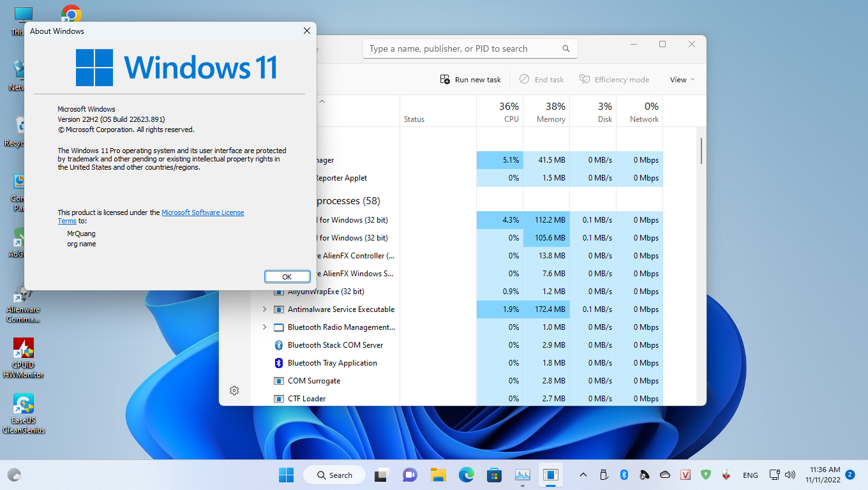
Task: Expand Bluetooth Radio Management process group
Action: [265, 327]
